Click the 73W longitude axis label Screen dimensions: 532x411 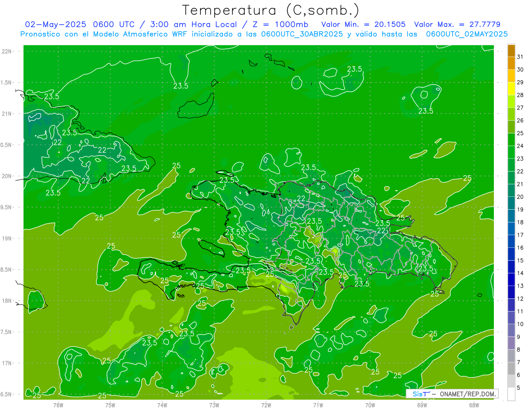coord(214,405)
